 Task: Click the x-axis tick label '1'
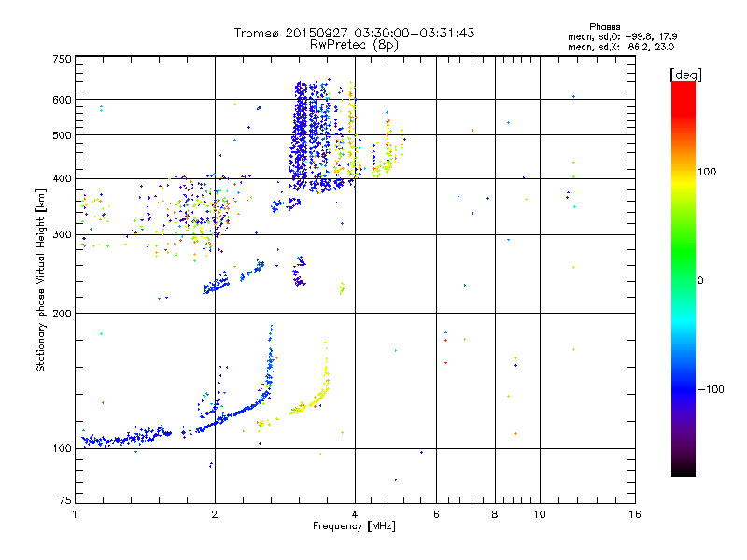click(75, 515)
